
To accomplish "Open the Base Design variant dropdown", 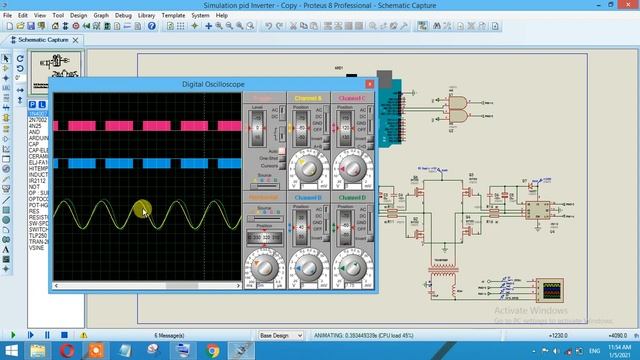I will [x=281, y=336].
